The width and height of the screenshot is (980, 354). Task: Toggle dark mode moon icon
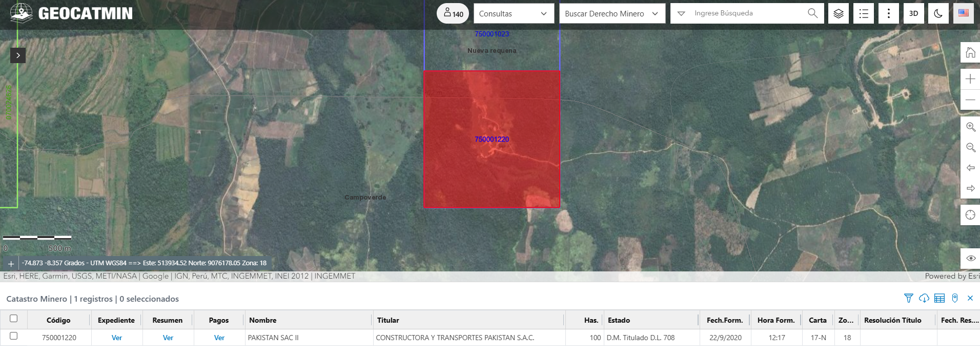(x=938, y=13)
